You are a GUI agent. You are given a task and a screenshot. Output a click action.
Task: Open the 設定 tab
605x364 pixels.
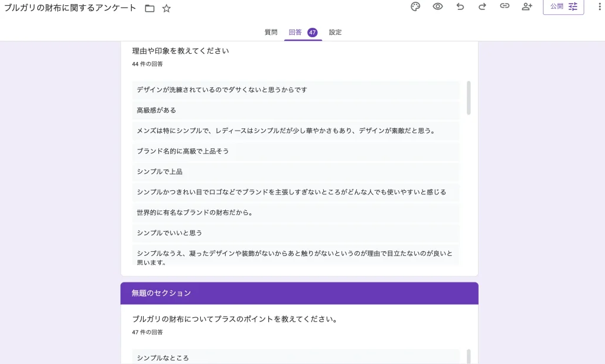click(335, 32)
